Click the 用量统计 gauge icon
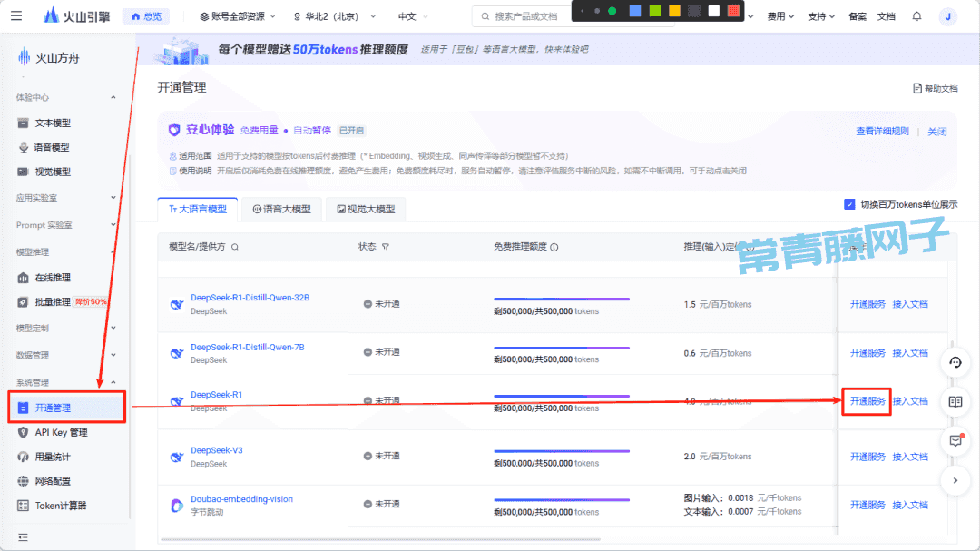The image size is (980, 551). [23, 458]
